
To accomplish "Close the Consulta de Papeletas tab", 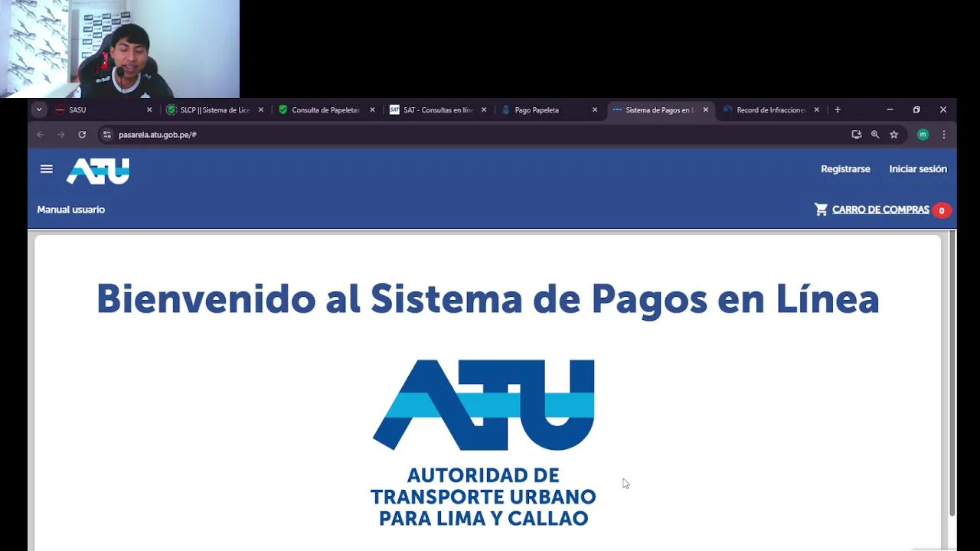I will [373, 110].
